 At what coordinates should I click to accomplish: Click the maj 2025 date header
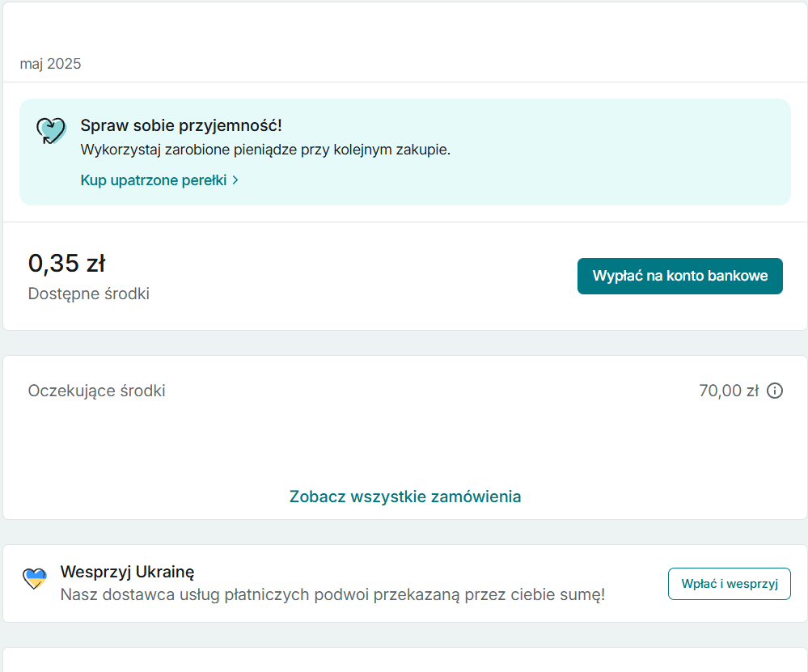pyautogui.click(x=50, y=64)
